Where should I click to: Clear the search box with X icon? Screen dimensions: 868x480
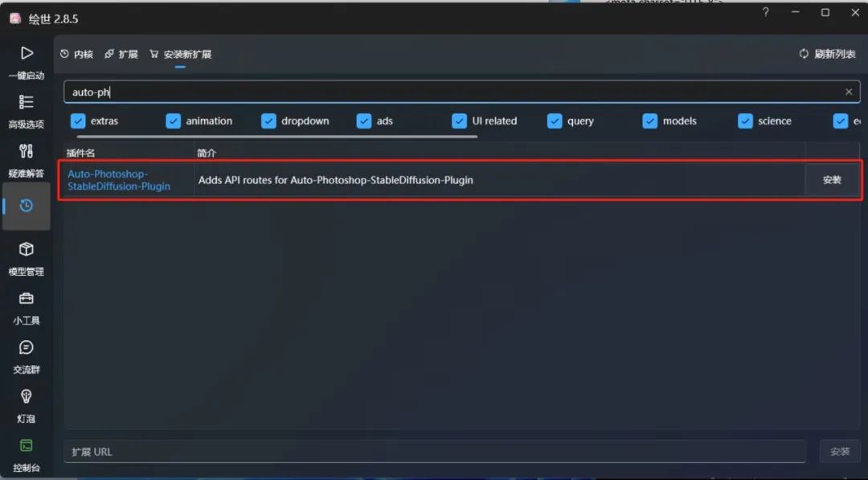pyautogui.click(x=849, y=92)
